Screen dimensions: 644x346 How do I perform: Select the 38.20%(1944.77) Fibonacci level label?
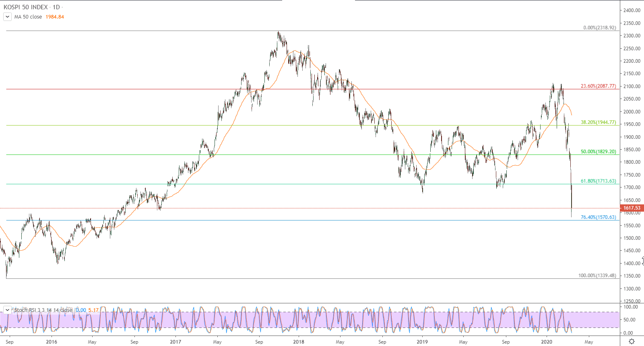point(598,122)
